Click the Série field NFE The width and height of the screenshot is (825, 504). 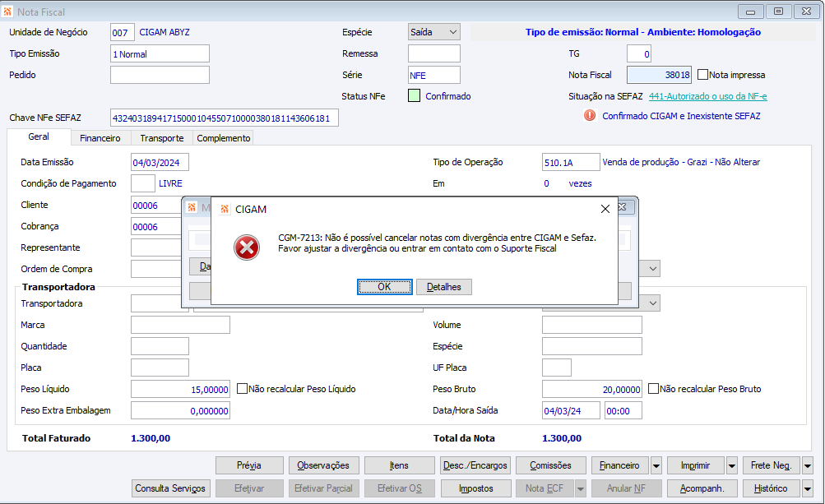[x=434, y=75]
